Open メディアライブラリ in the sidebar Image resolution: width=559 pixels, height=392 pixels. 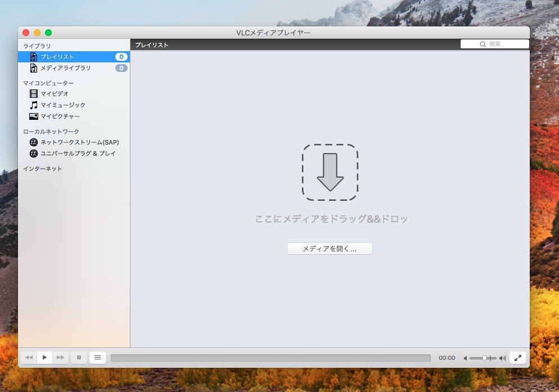tap(65, 68)
